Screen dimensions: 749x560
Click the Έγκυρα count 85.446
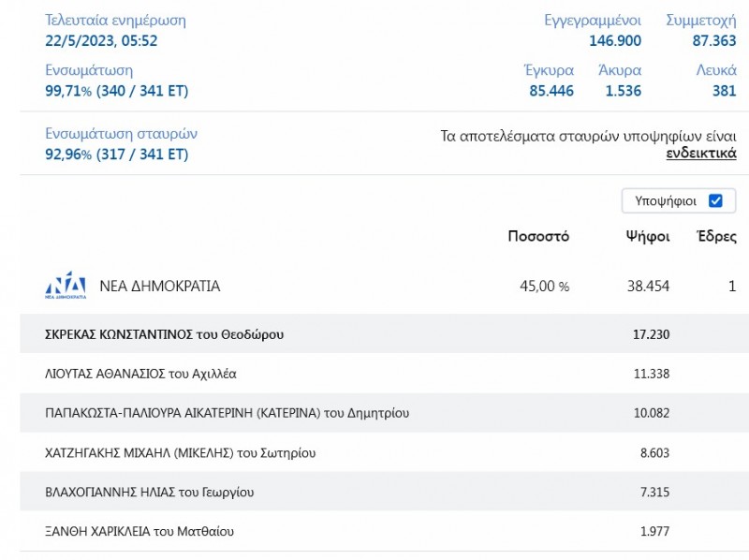(x=551, y=91)
